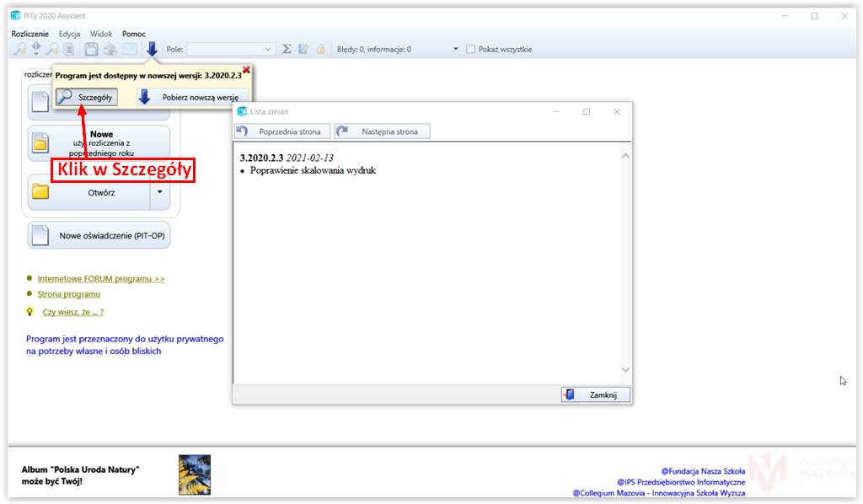
Task: Click the printer icon in toolbar
Action: click(110, 49)
